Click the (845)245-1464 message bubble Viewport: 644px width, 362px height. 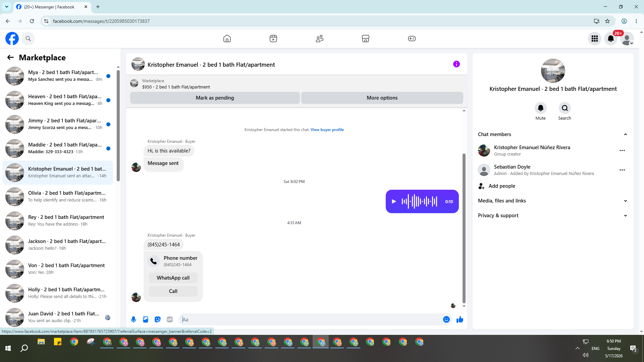point(164,245)
